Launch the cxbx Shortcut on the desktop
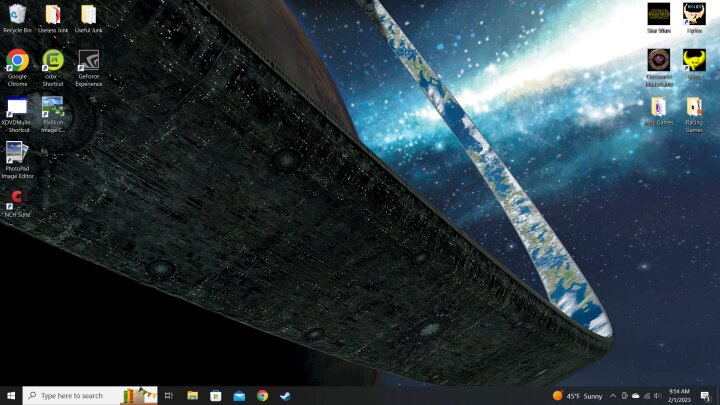 [53, 68]
